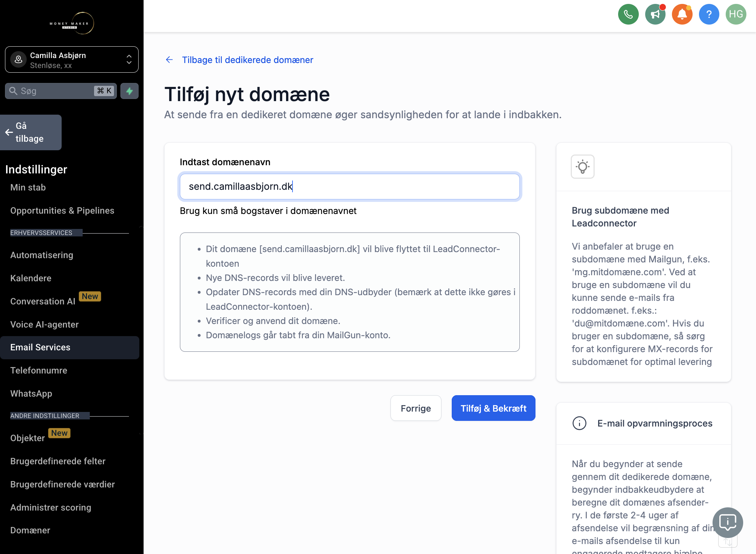
Task: Click the green lightning quick actions icon
Action: 129,91
